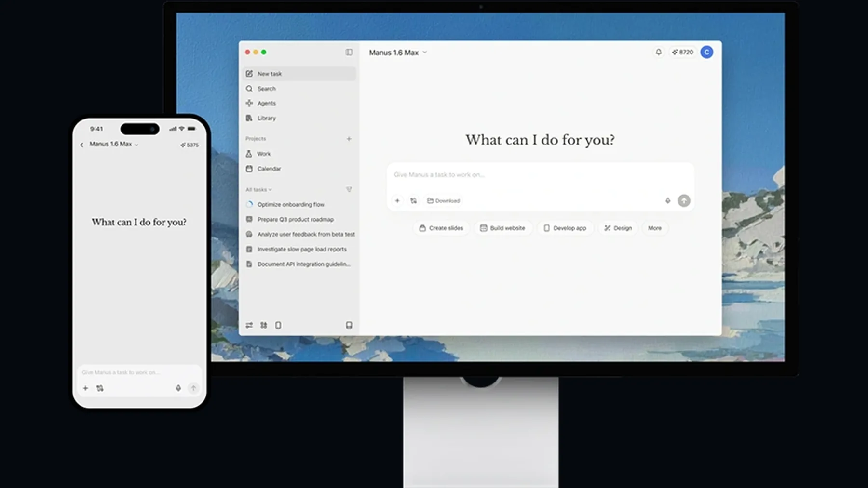Start a New task from the sidebar
The width and height of the screenshot is (868, 488).
[299, 74]
